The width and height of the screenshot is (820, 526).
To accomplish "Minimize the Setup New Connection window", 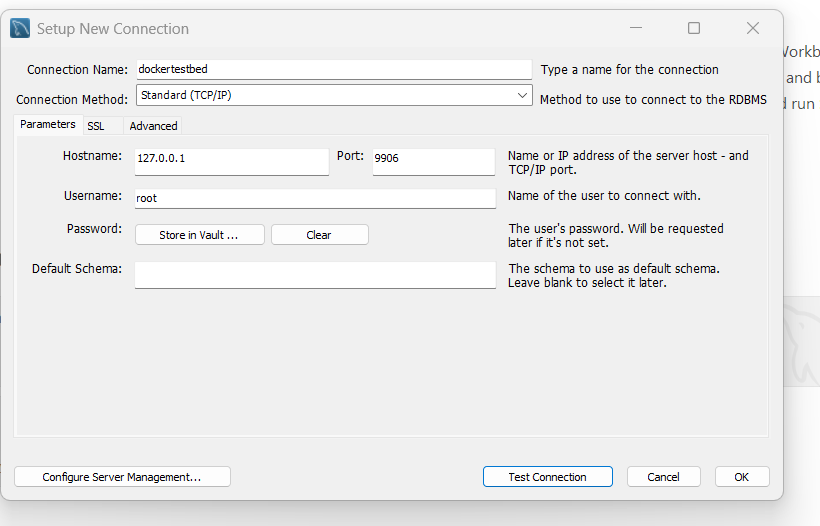I will point(636,28).
